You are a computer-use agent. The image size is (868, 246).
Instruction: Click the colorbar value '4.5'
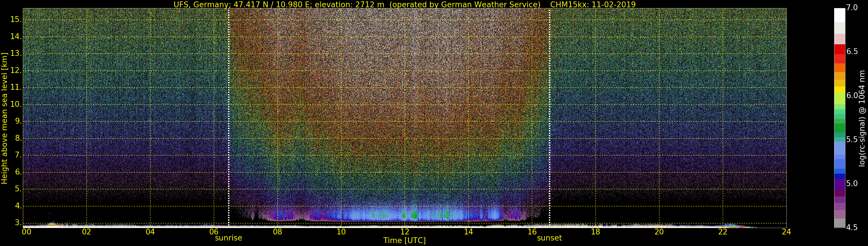[852, 227]
